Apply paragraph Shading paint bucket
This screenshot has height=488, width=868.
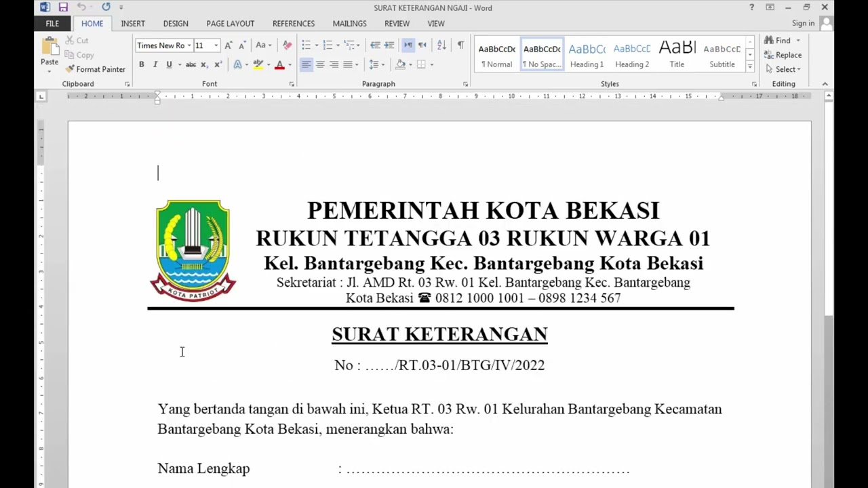pos(400,65)
